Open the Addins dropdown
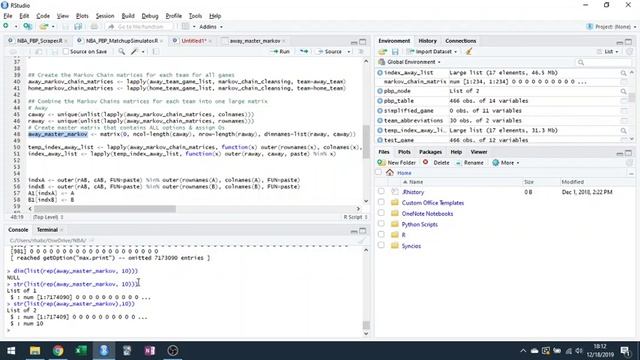 211,27
